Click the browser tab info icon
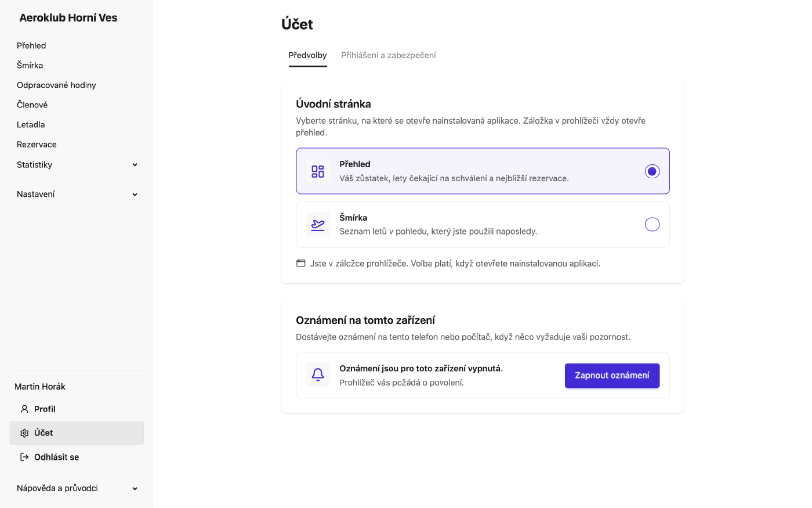Screen dimensions: 812x508 coord(300,264)
